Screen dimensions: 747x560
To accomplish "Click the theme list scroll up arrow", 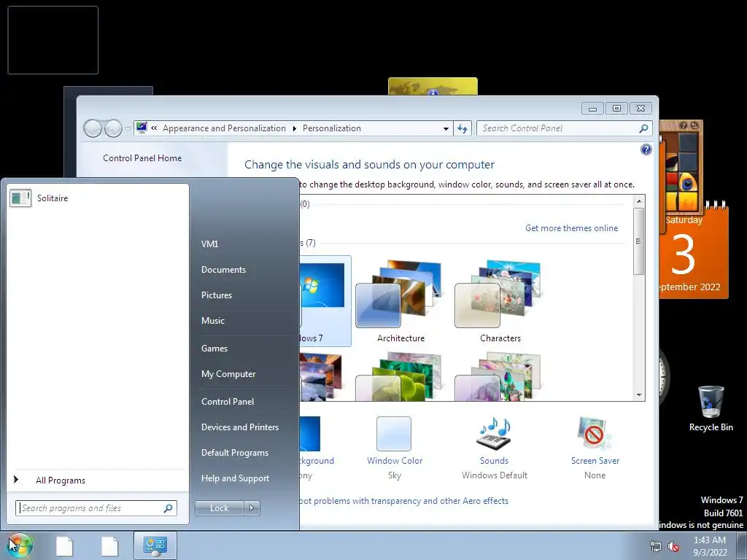I will click(639, 201).
